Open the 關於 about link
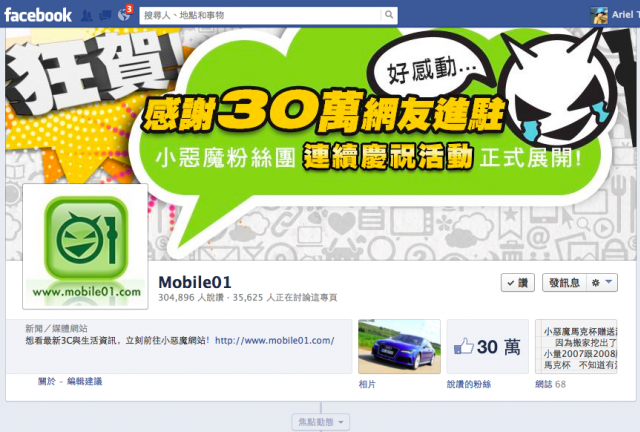 (x=47, y=381)
